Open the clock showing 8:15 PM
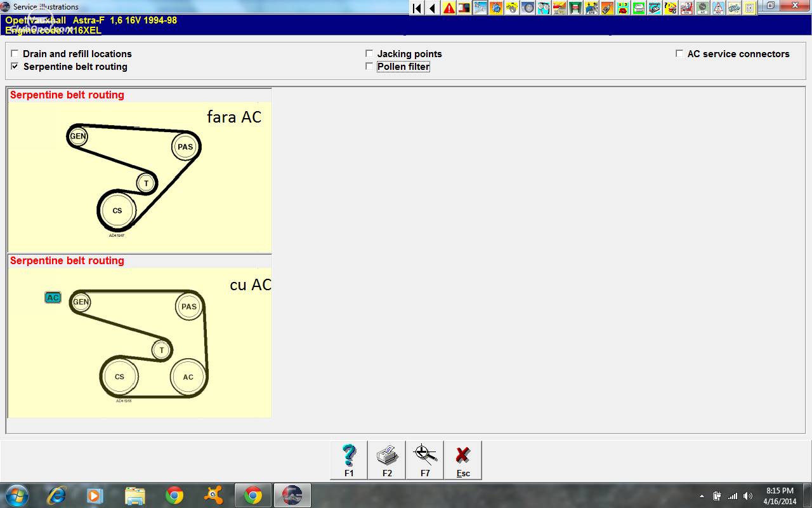The width and height of the screenshot is (812, 508). point(780,495)
